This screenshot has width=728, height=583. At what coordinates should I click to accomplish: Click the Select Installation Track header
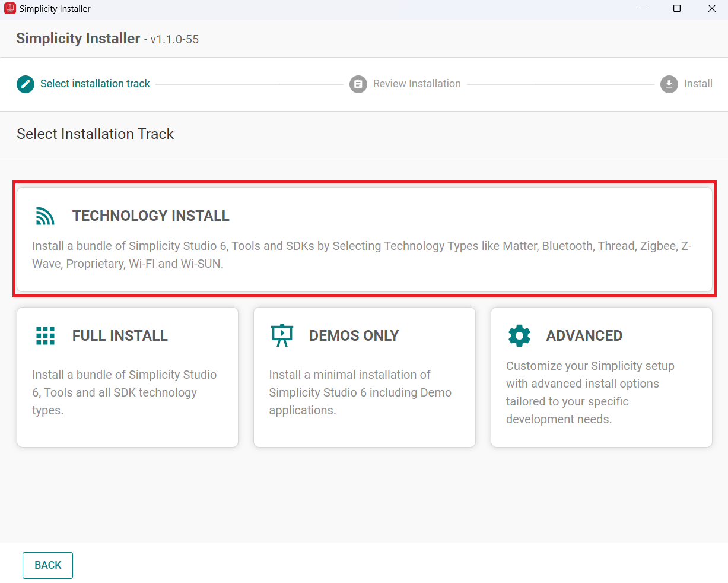point(95,134)
